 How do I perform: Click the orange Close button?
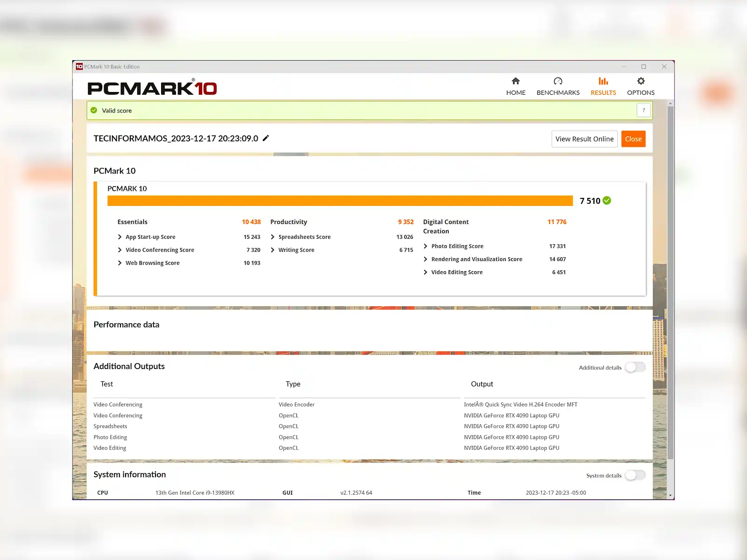point(633,139)
